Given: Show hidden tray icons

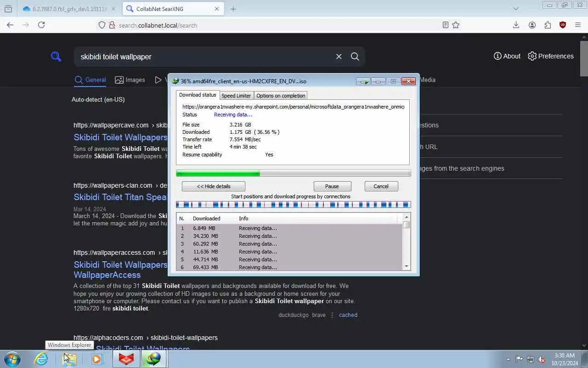Looking at the screenshot, I should click(508, 359).
